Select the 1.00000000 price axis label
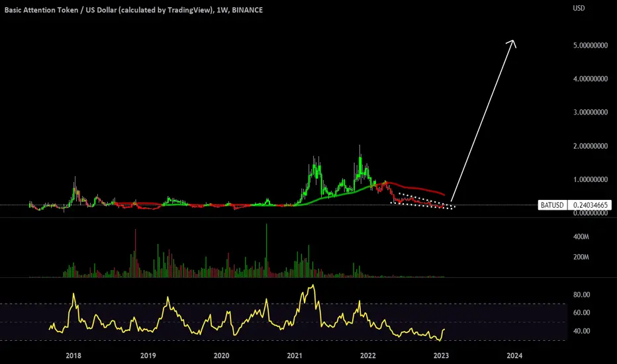 click(x=591, y=179)
